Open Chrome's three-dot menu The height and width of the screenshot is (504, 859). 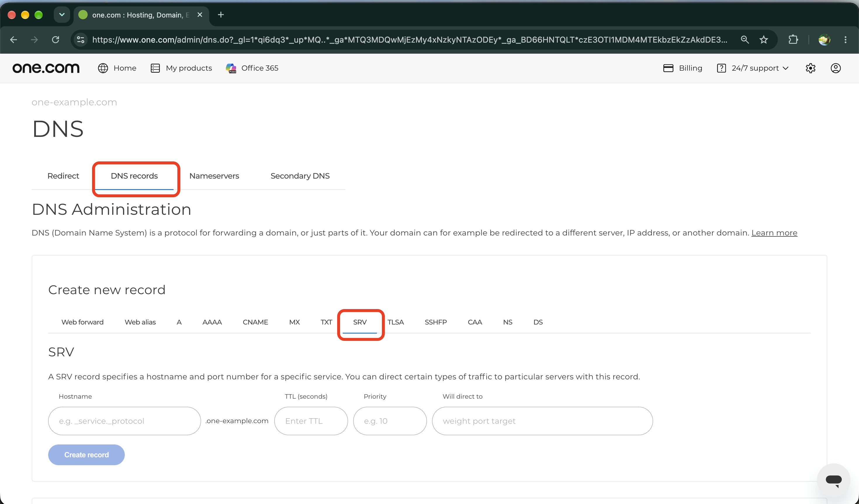[845, 40]
